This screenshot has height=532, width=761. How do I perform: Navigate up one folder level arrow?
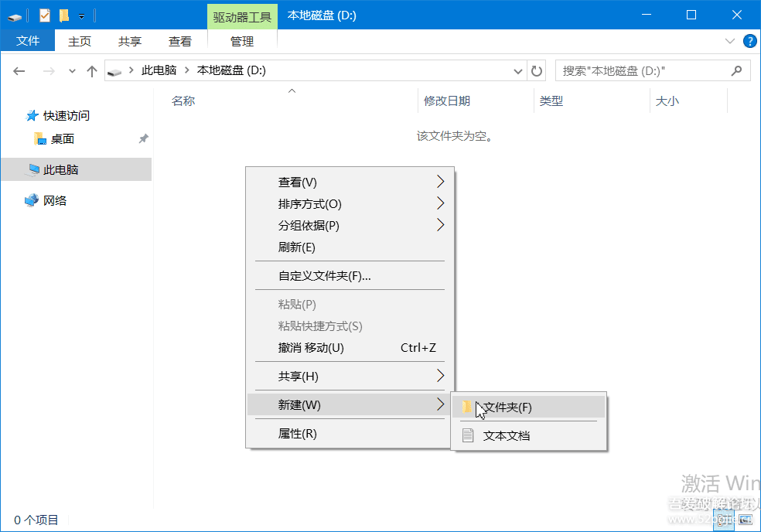[92, 71]
